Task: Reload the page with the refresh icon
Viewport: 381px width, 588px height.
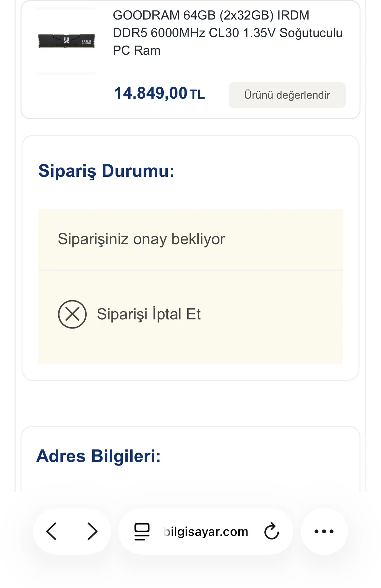Action: (x=272, y=531)
